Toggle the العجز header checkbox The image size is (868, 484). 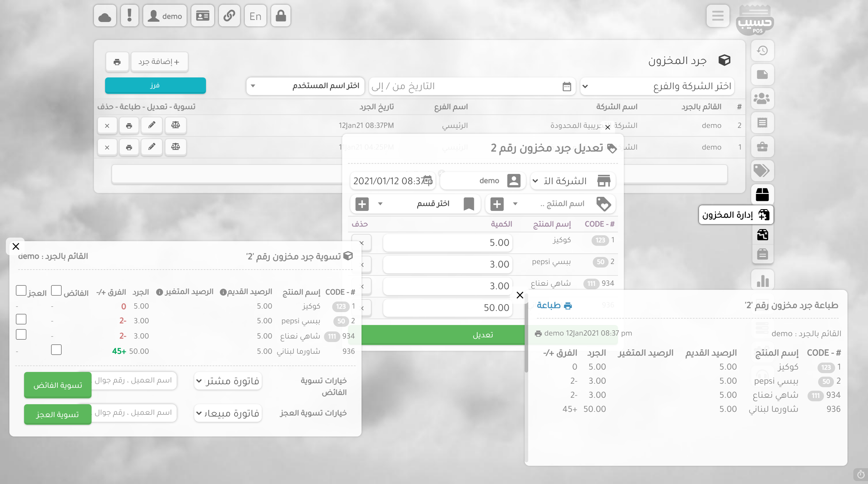click(21, 291)
